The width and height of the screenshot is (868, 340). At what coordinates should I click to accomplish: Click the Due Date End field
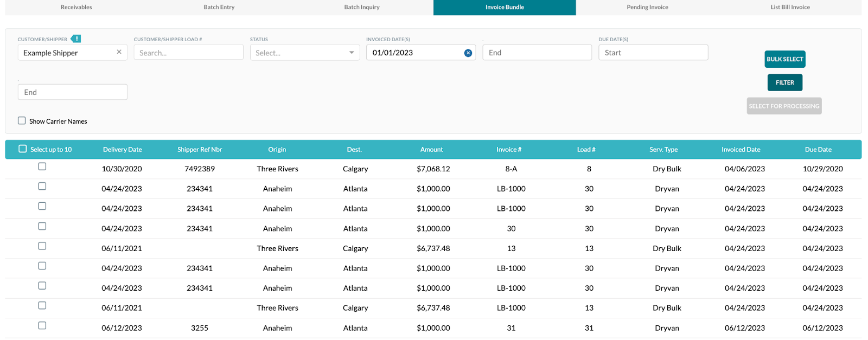tap(73, 92)
